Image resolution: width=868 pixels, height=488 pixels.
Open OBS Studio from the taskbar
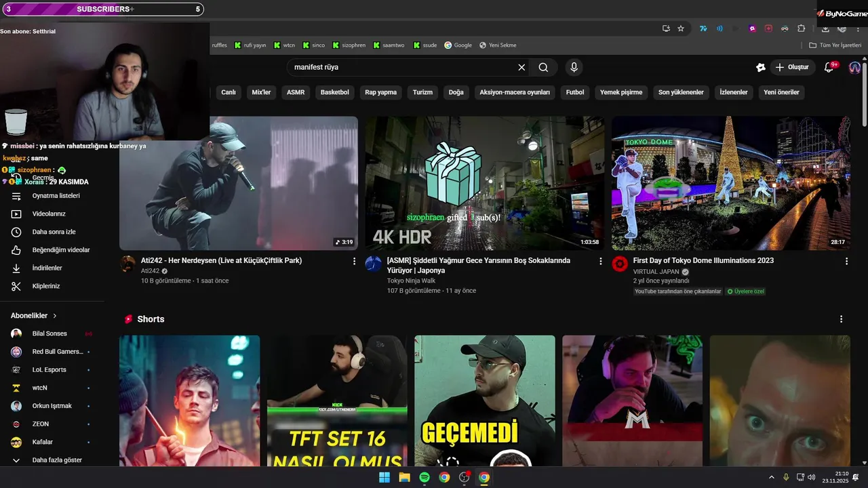click(464, 477)
